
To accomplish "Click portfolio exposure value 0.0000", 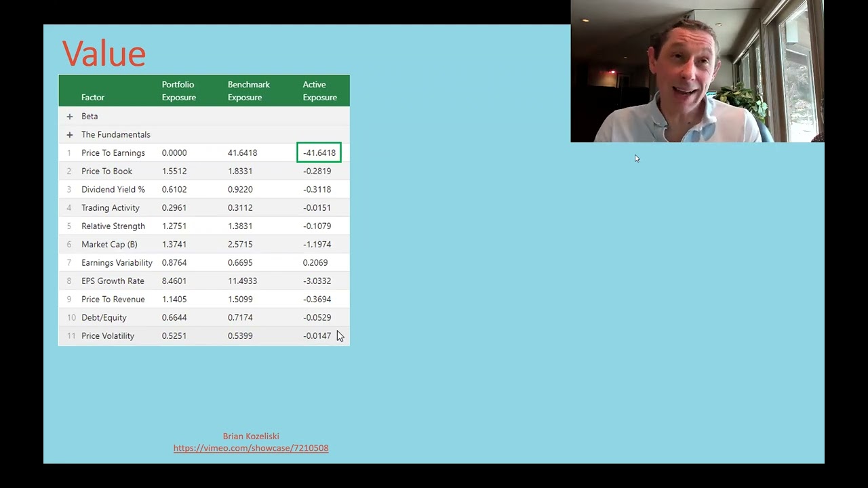I will tap(174, 153).
